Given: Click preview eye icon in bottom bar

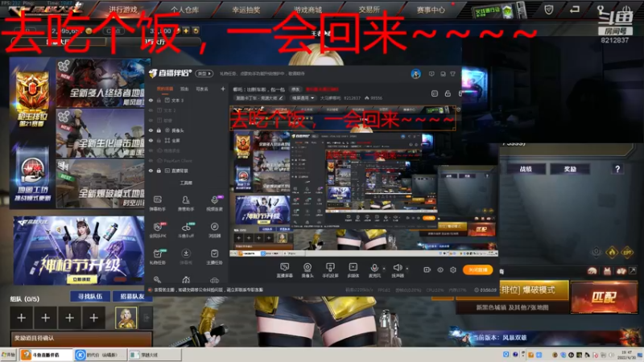Looking at the screenshot, I should tap(440, 269).
